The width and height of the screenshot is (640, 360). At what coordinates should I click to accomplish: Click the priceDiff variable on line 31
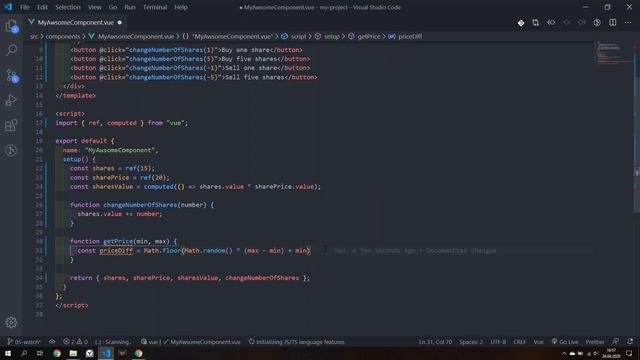pos(116,251)
